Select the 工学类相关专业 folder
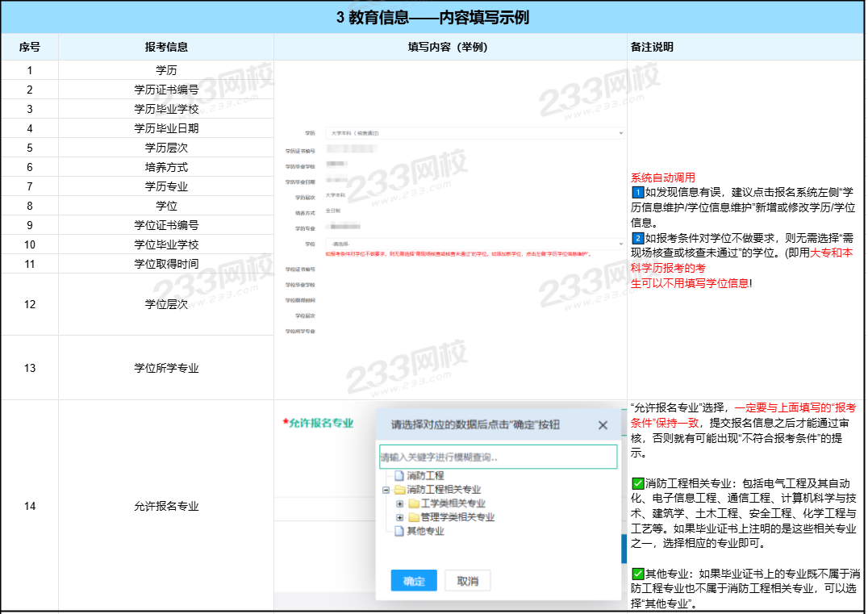Image resolution: width=868 pixels, height=614 pixels. 453,503
